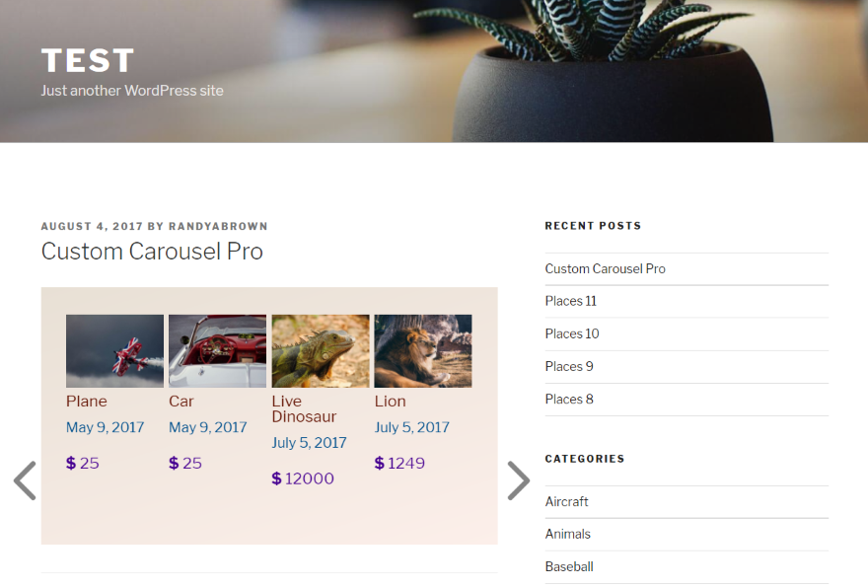Screen dimensions: 868x588
Task: Open the Lion thumbnail image
Action: click(423, 351)
